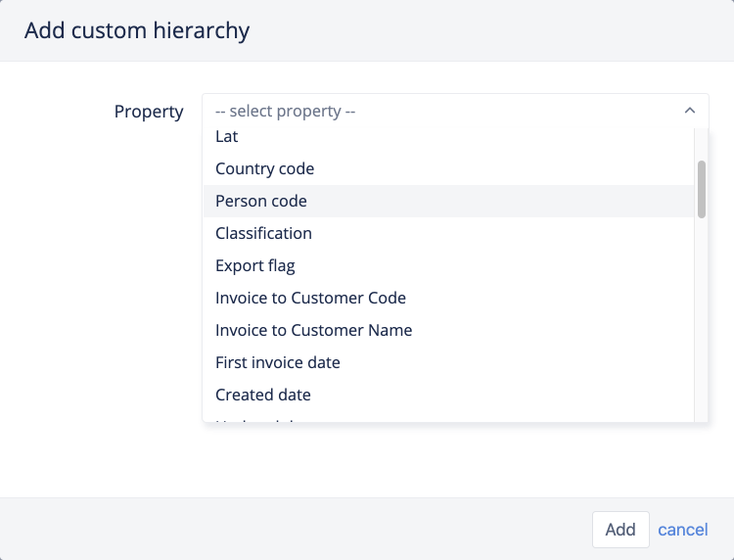Select Invoice to Customer Code option
Screen dimensions: 734x560
(x=310, y=298)
